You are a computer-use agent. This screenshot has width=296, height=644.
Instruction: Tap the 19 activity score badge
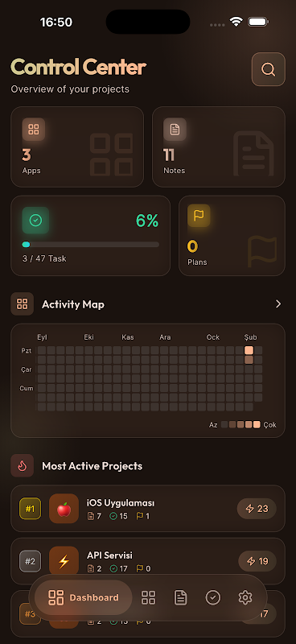pos(257,561)
